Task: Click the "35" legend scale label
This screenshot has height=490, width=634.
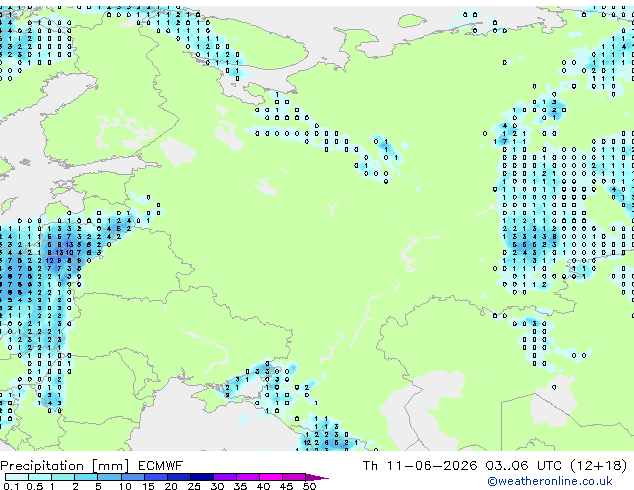Action: tap(240, 486)
